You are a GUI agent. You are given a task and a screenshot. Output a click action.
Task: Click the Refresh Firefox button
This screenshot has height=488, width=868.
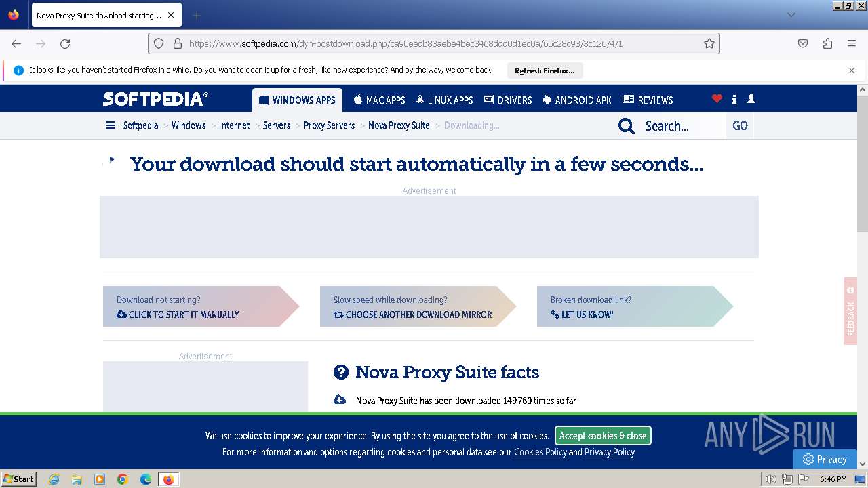pyautogui.click(x=545, y=70)
